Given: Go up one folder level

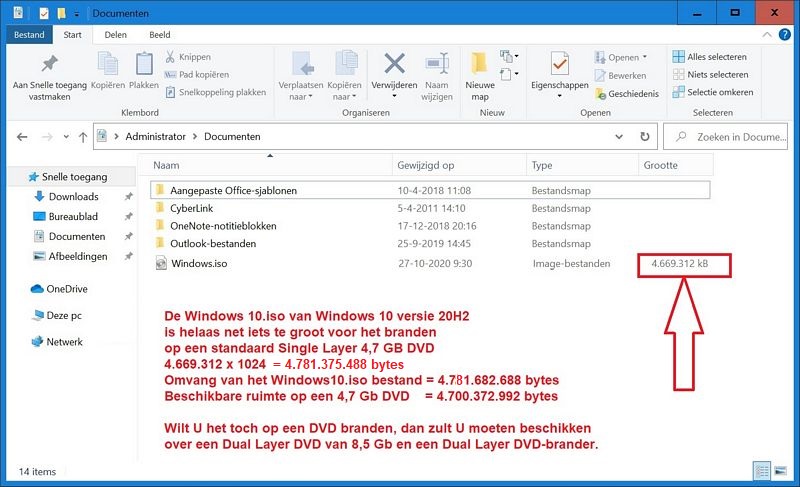Looking at the screenshot, I should (x=83, y=137).
